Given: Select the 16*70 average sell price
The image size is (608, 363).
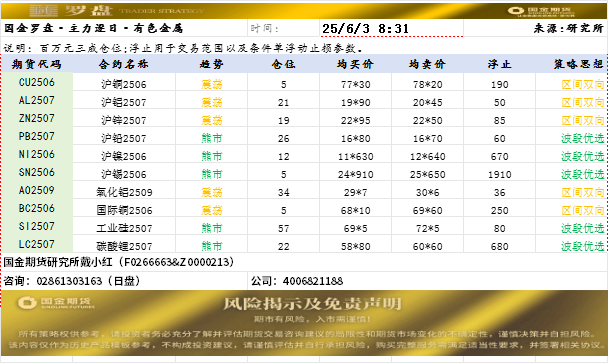Looking at the screenshot, I should (427, 138).
